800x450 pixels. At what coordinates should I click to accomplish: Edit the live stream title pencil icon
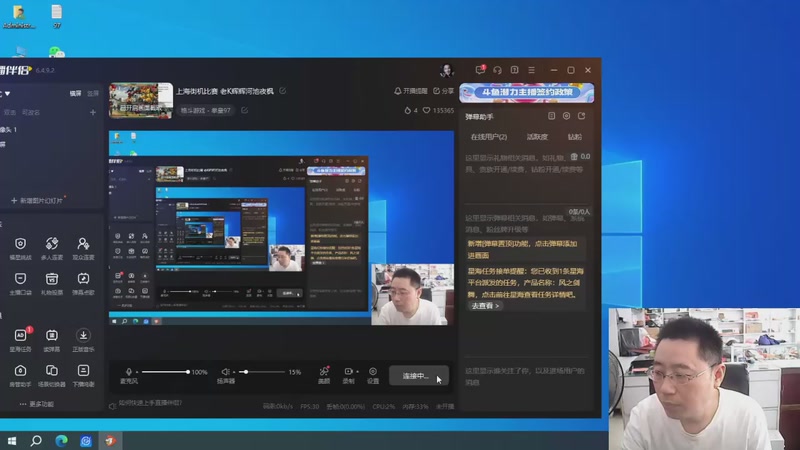point(283,91)
